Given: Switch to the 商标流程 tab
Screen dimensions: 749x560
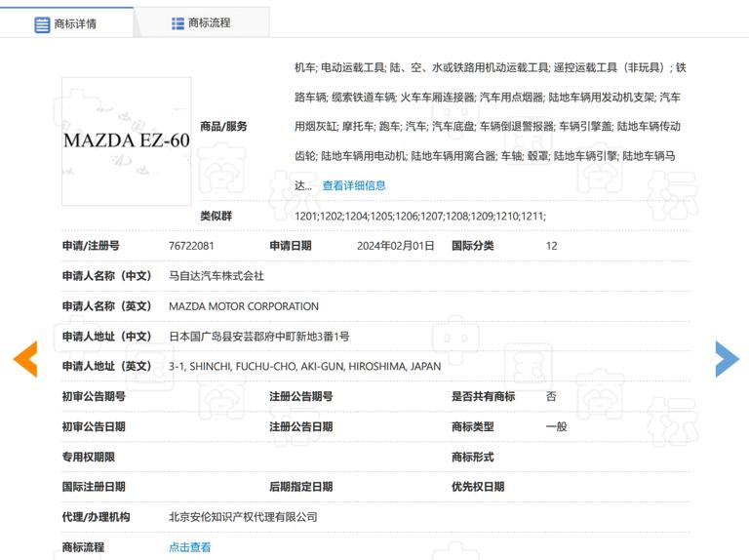Looking at the screenshot, I should (x=202, y=22).
